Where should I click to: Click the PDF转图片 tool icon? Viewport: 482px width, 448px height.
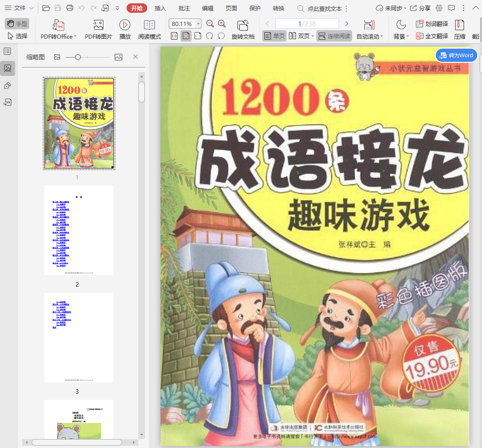tap(99, 25)
